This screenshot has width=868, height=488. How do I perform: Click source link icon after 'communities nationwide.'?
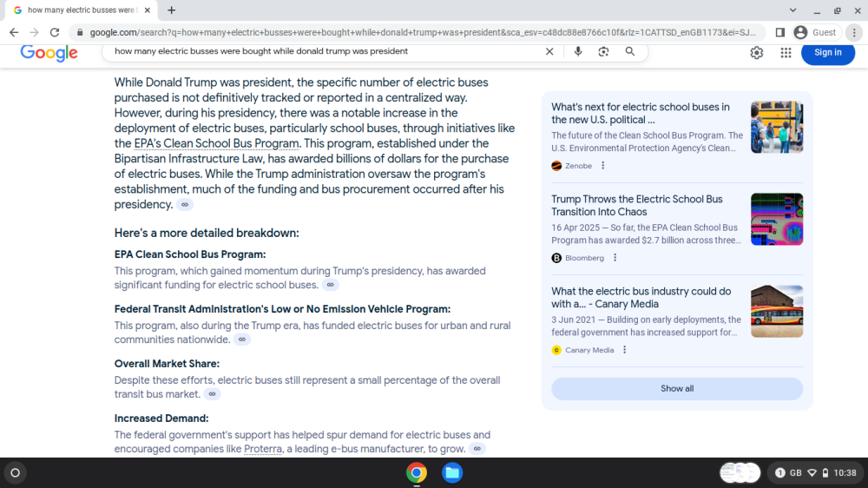242,340
